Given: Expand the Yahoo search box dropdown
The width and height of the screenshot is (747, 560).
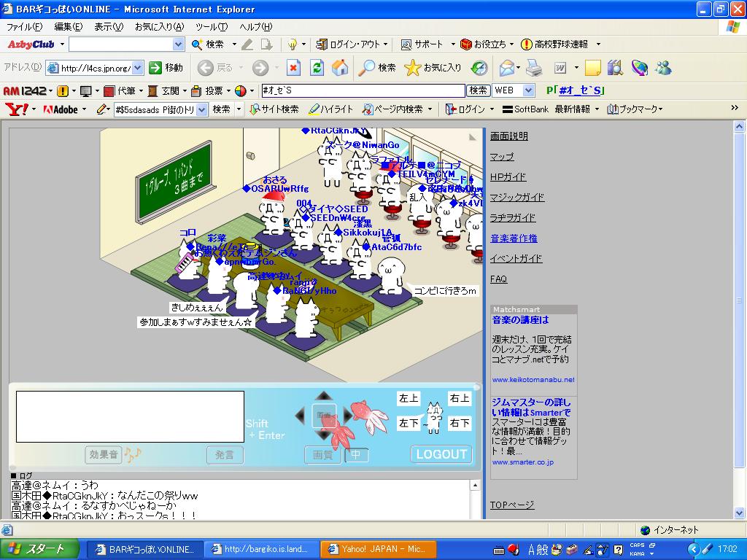Looking at the screenshot, I should [201, 109].
